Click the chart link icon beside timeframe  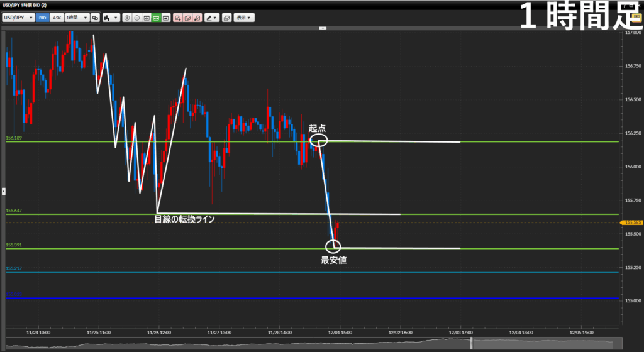(95, 18)
